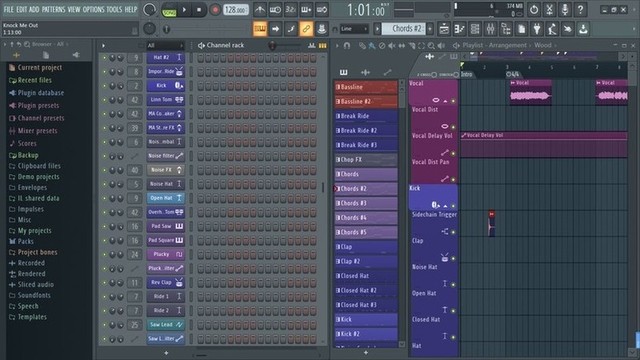The height and width of the screenshot is (360, 640).
Task: Select the Rev Clap channel button
Action: 165,282
